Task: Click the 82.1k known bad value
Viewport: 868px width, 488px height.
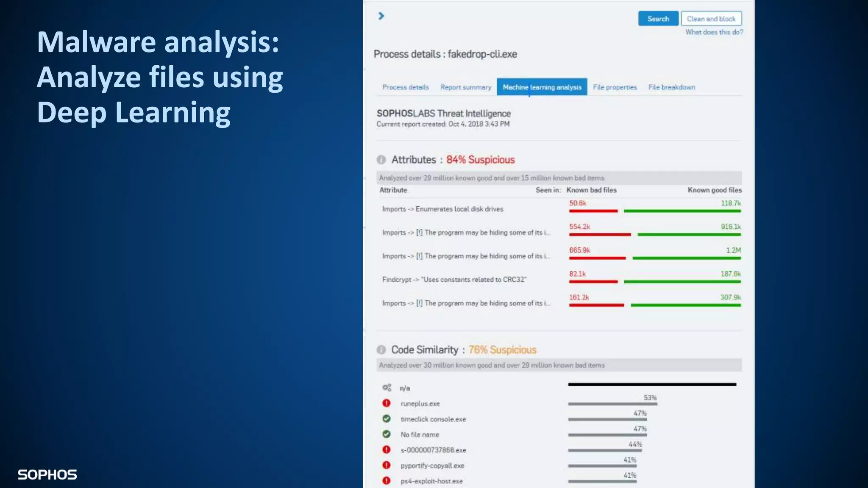Action: [x=577, y=274]
